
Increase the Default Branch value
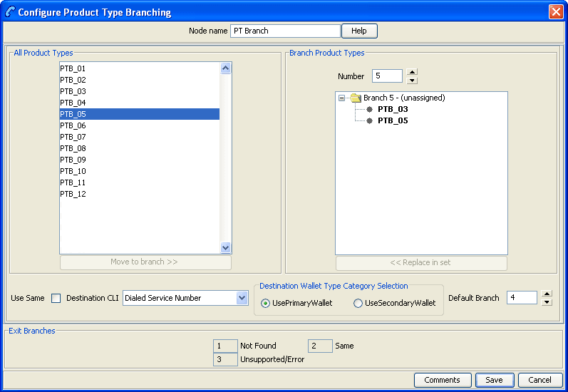tap(547, 294)
